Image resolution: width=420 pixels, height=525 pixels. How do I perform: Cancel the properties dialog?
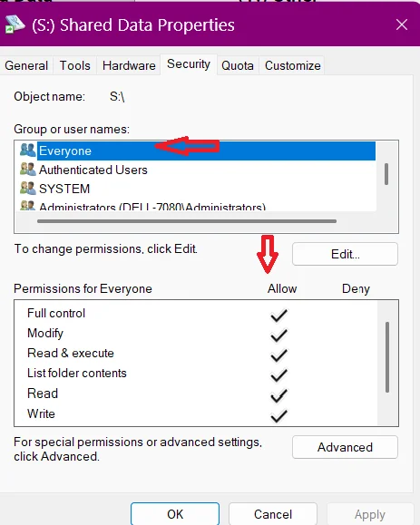(273, 514)
